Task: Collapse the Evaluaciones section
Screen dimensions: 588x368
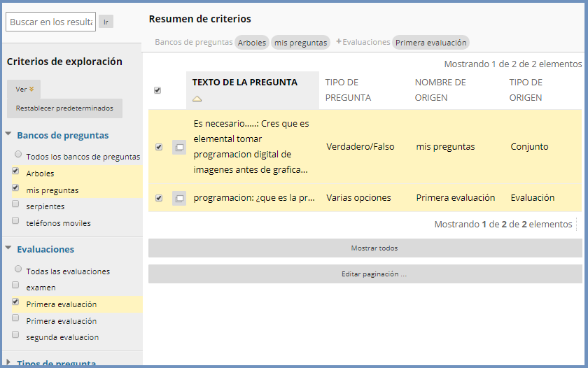Action: pos(8,248)
